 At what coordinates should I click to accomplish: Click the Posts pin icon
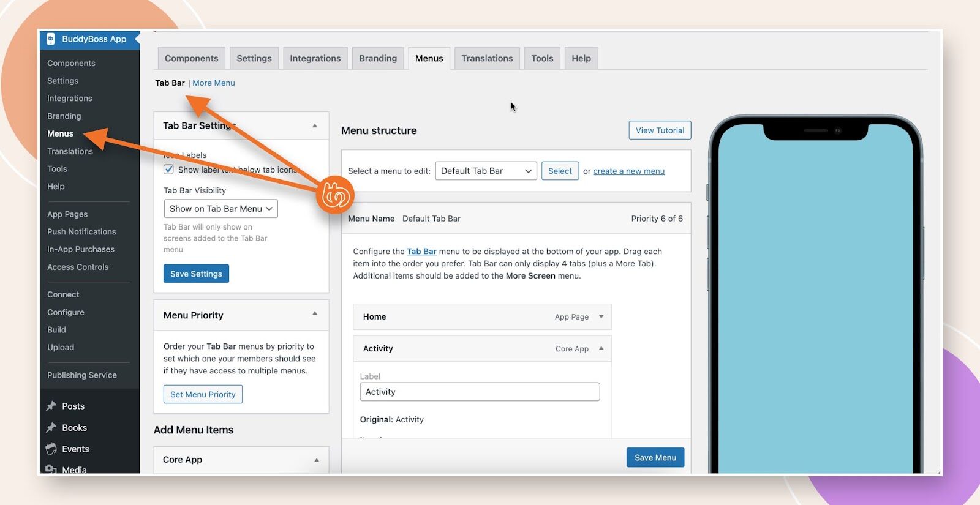click(51, 406)
